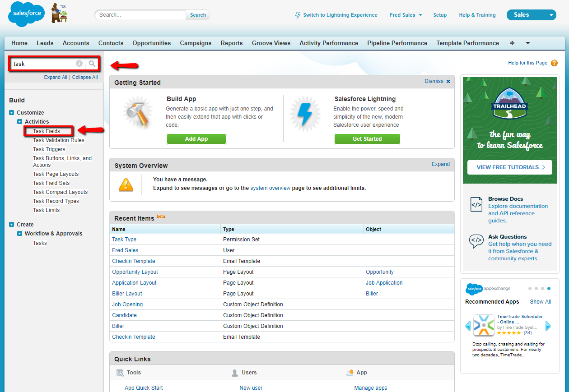Click the Help & Training link
This screenshot has width=569, height=392.
tap(477, 15)
